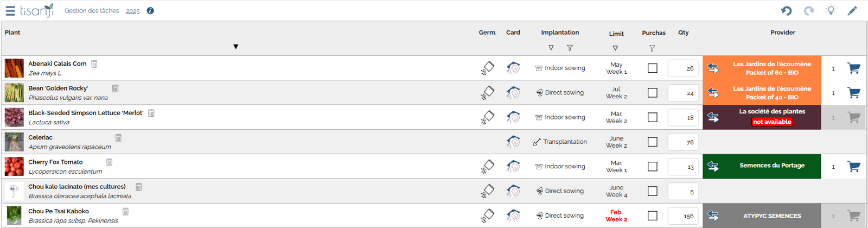
Task: Toggle purchase checkbox for Chou Pe Tsaï Kaboko
Action: 653,216
